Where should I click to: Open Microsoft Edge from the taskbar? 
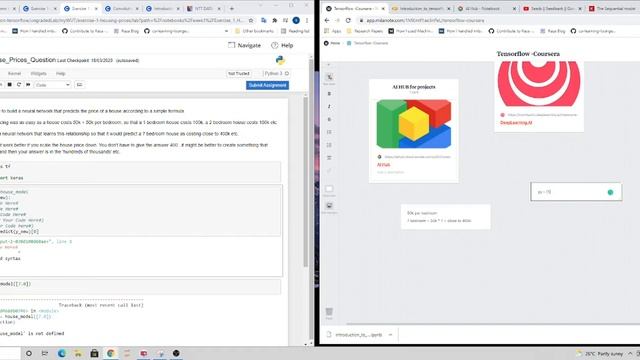(62, 353)
